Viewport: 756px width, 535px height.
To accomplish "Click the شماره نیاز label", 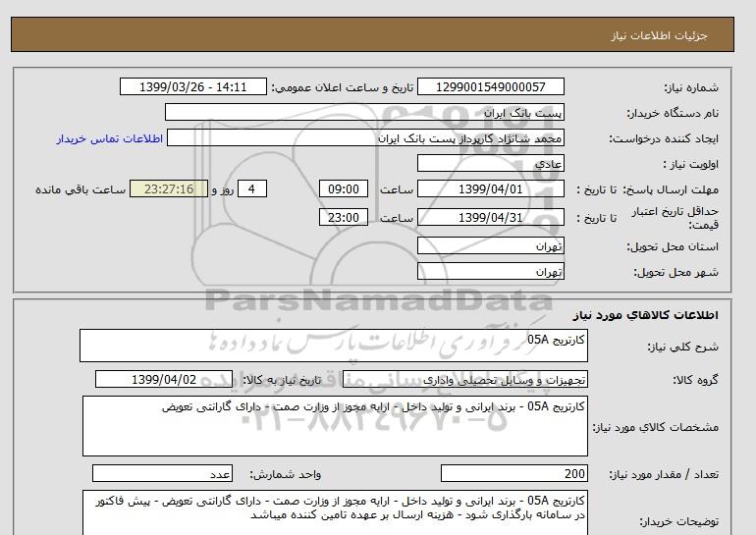I will (691, 87).
